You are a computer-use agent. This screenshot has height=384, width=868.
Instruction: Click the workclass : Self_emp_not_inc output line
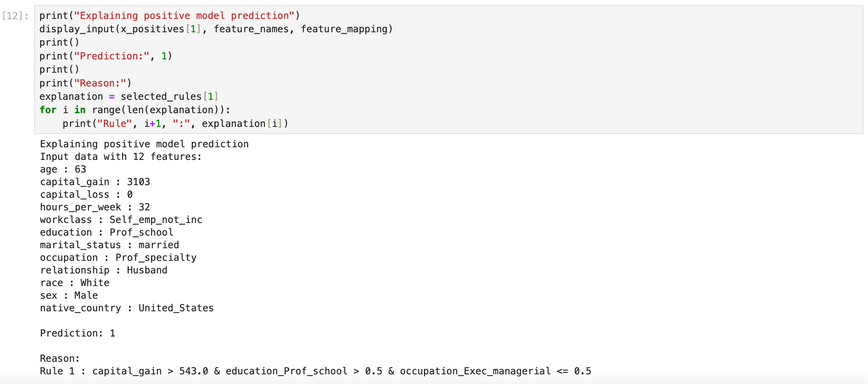coord(121,220)
